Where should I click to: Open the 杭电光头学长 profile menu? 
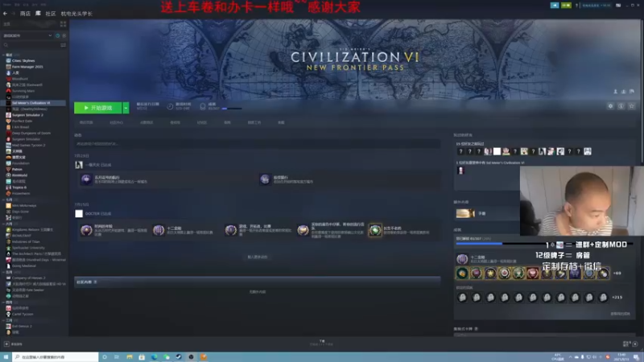coord(76,14)
